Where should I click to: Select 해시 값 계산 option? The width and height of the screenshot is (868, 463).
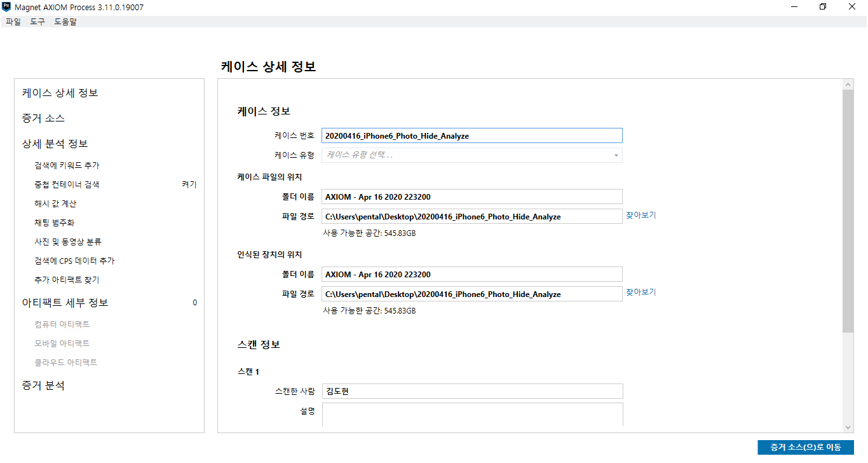[x=55, y=204]
